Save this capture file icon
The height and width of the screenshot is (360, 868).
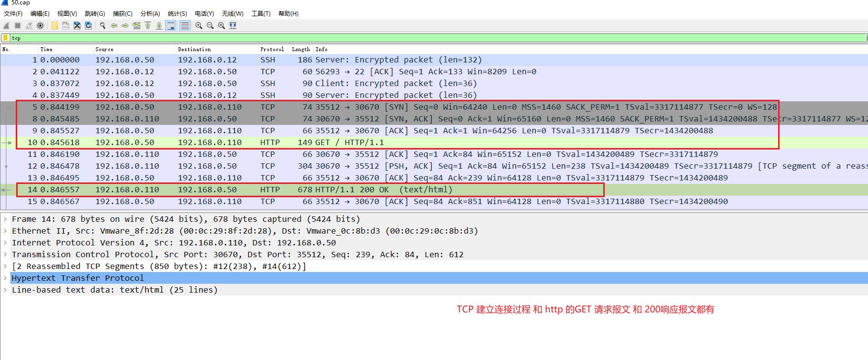(66, 26)
